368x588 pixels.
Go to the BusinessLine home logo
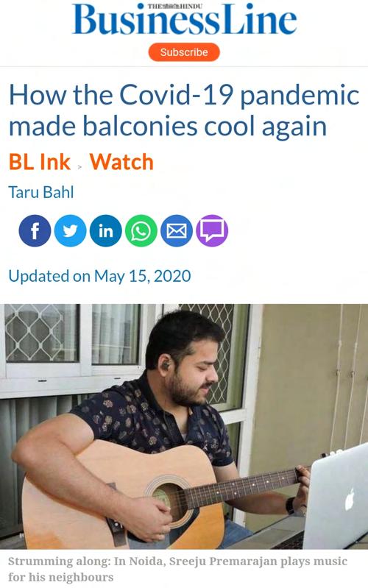pos(185,19)
